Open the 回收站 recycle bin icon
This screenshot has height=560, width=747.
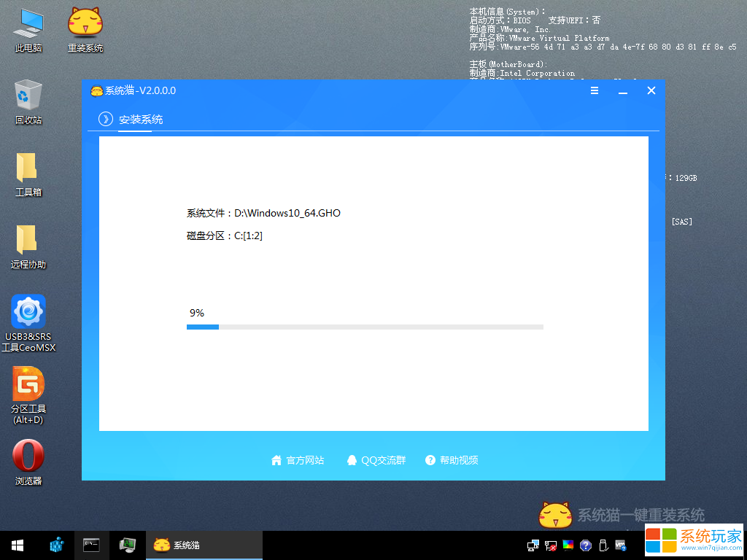click(28, 102)
